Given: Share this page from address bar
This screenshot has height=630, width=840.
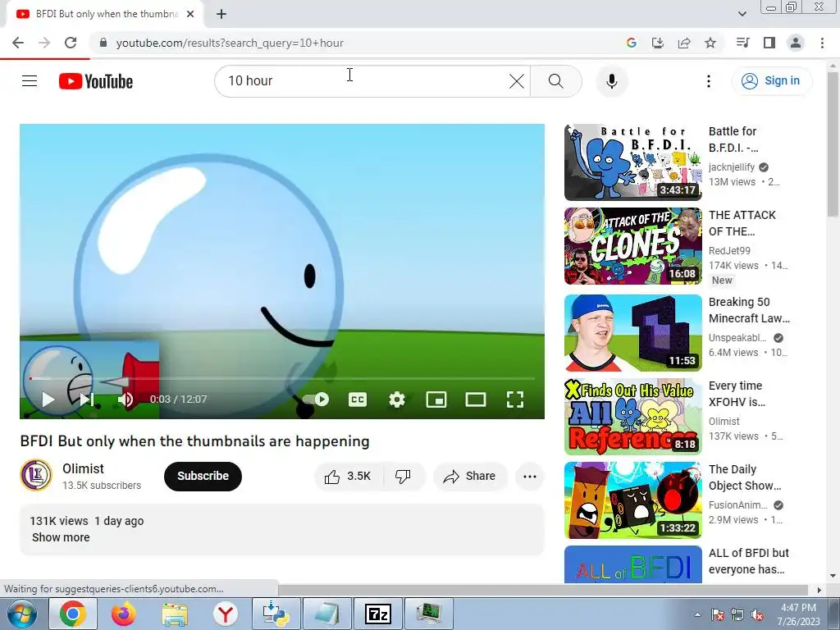Looking at the screenshot, I should click(x=683, y=43).
